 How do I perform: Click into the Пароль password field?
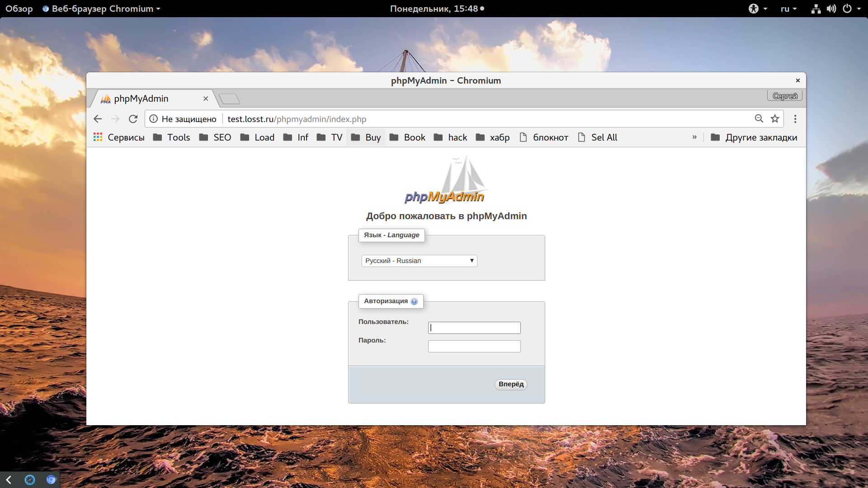(474, 346)
